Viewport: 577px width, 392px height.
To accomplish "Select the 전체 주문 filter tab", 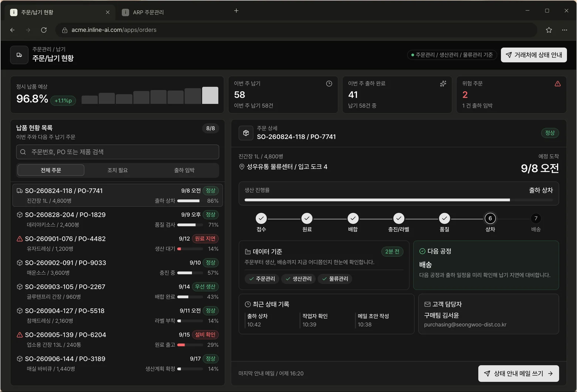I will pos(51,170).
